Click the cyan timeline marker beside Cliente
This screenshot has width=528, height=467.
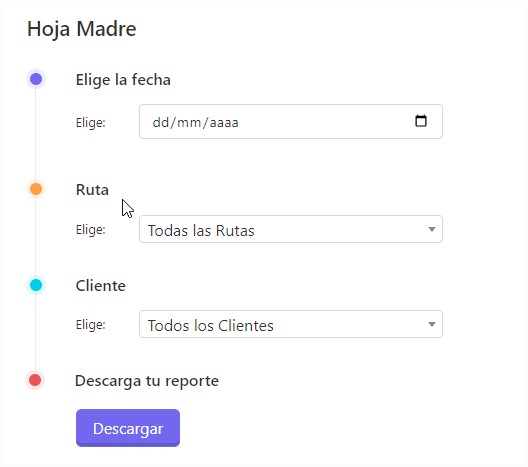(36, 285)
